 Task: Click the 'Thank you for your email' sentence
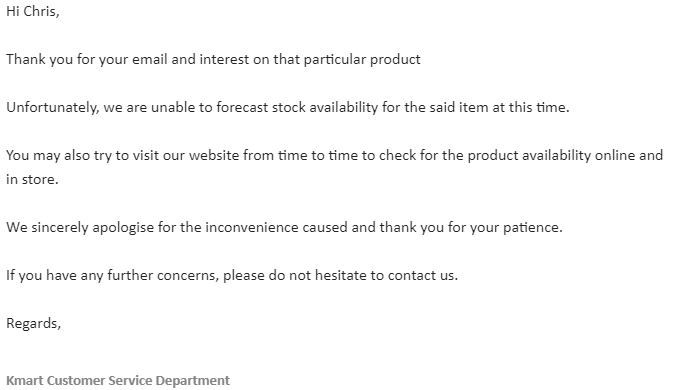coord(213,60)
